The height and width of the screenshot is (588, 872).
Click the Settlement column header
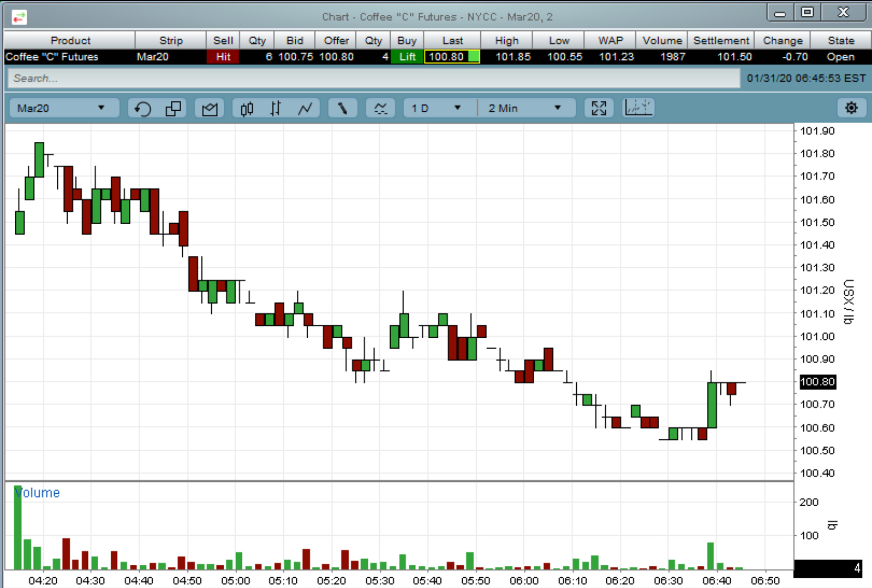[721, 40]
